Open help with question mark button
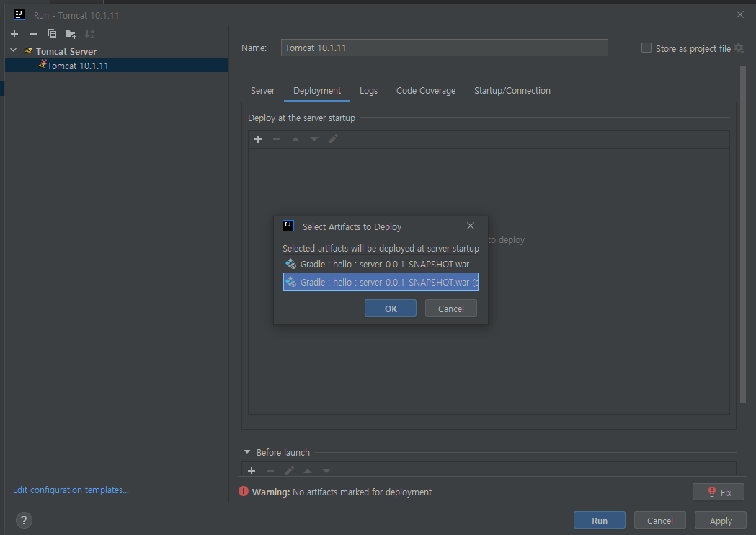Screen dimensions: 756x535 pos(24,520)
